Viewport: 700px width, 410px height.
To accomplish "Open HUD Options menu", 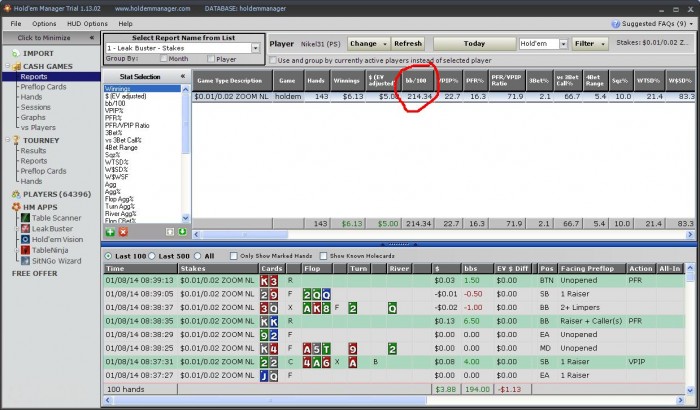I will (88, 24).
